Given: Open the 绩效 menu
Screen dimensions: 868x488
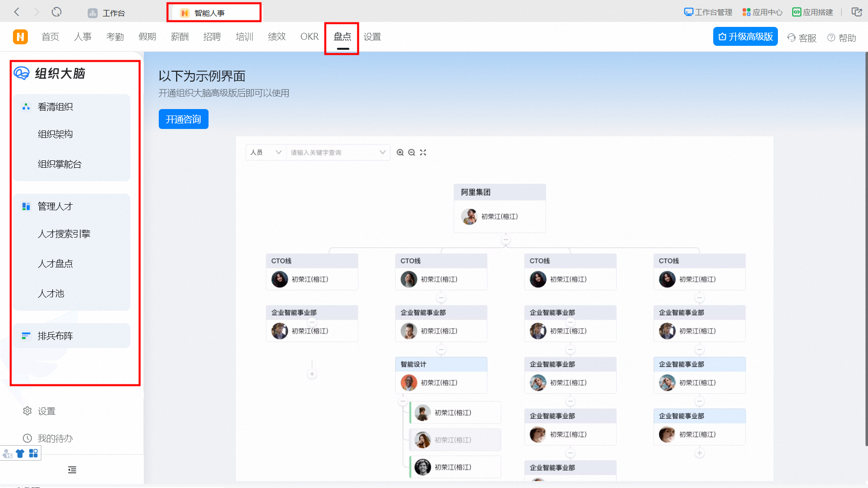Looking at the screenshot, I should [277, 37].
